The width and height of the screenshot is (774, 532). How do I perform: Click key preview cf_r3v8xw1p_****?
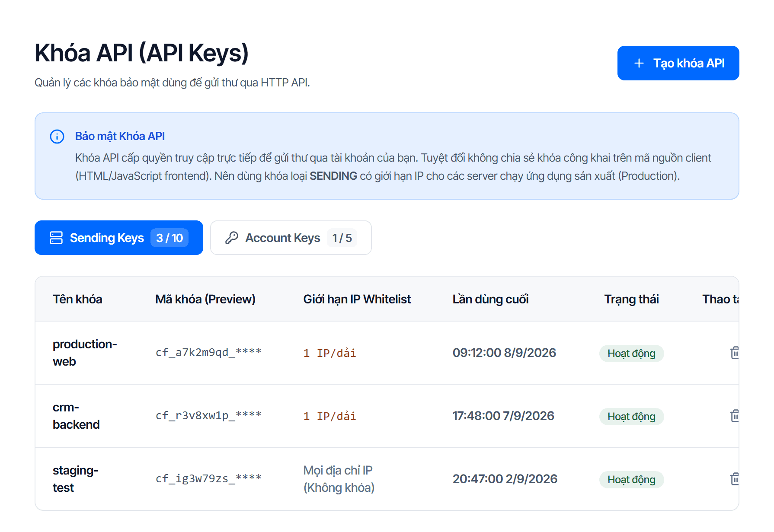pyautogui.click(x=208, y=415)
